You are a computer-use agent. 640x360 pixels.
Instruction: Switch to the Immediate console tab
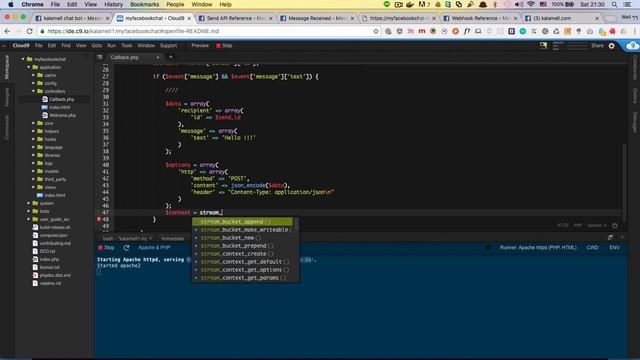click(x=173, y=238)
